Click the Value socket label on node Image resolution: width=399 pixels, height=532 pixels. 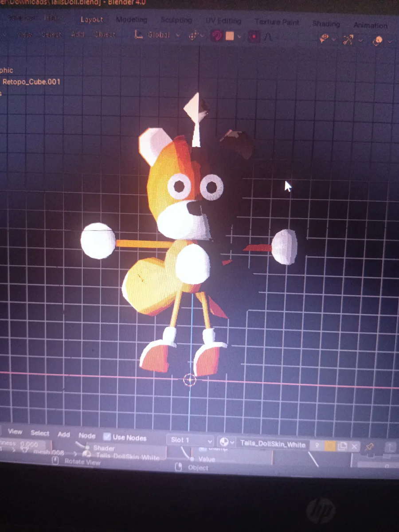[x=207, y=459]
